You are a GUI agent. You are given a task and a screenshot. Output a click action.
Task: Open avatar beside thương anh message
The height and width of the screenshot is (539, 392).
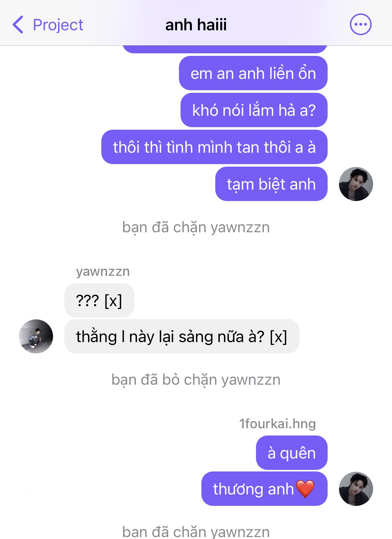click(x=356, y=489)
